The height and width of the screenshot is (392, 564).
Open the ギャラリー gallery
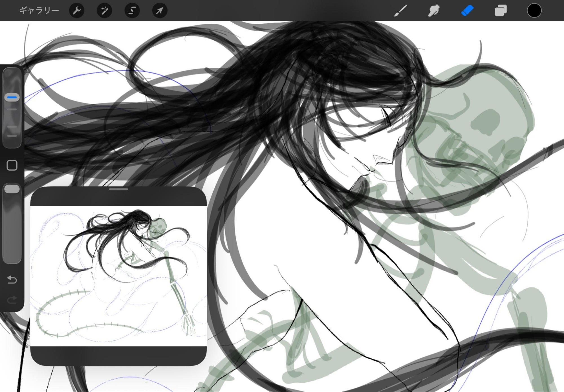[x=39, y=11]
